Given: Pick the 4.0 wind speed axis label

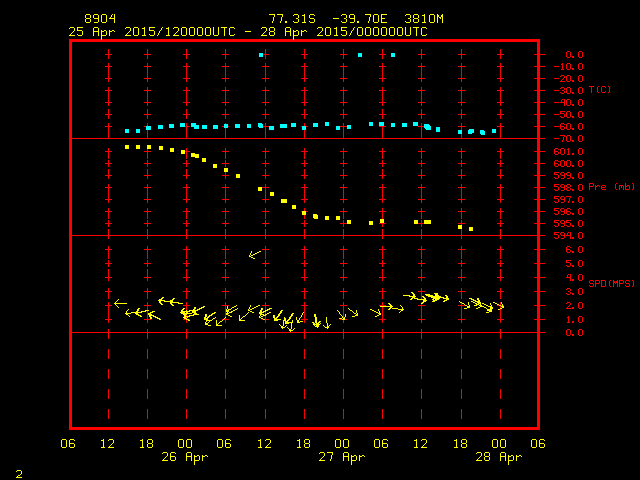Looking at the screenshot, I should tap(574, 278).
